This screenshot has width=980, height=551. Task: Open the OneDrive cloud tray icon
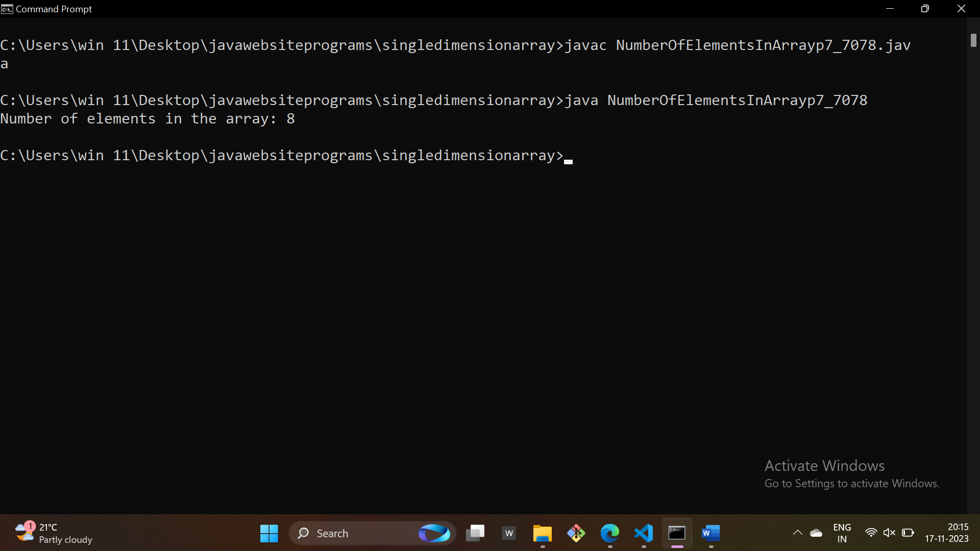[816, 533]
